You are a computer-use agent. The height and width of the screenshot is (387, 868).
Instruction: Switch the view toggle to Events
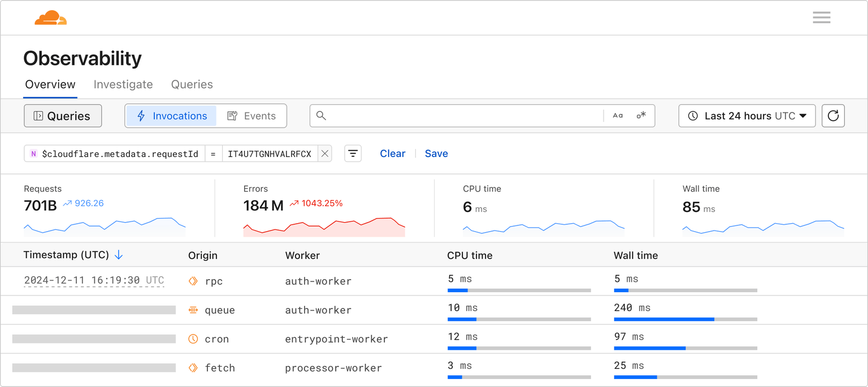pyautogui.click(x=252, y=116)
